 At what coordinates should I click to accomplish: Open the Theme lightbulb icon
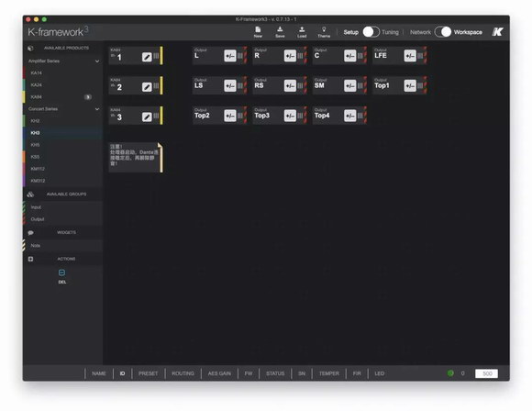pos(324,30)
